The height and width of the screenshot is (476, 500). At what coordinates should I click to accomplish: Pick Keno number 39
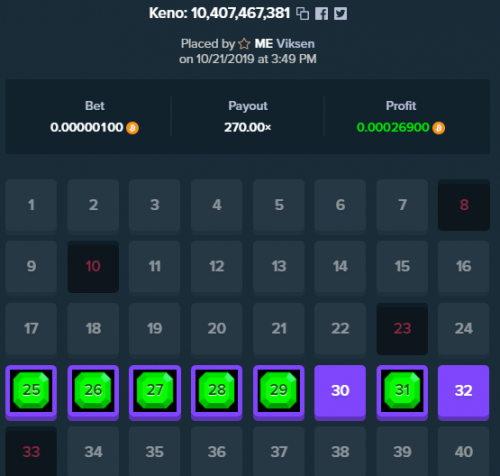click(402, 451)
